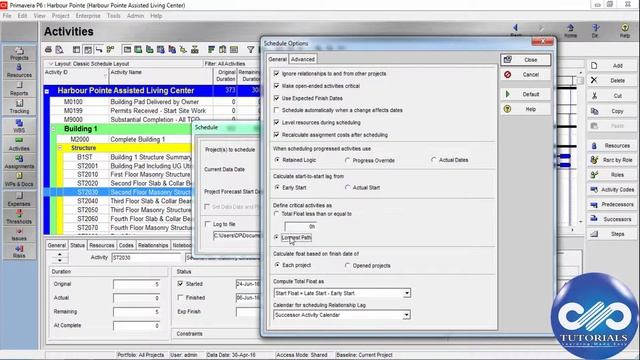The width and height of the screenshot is (640, 360).
Task: Click the Add activity command icon
Action: coord(594,66)
